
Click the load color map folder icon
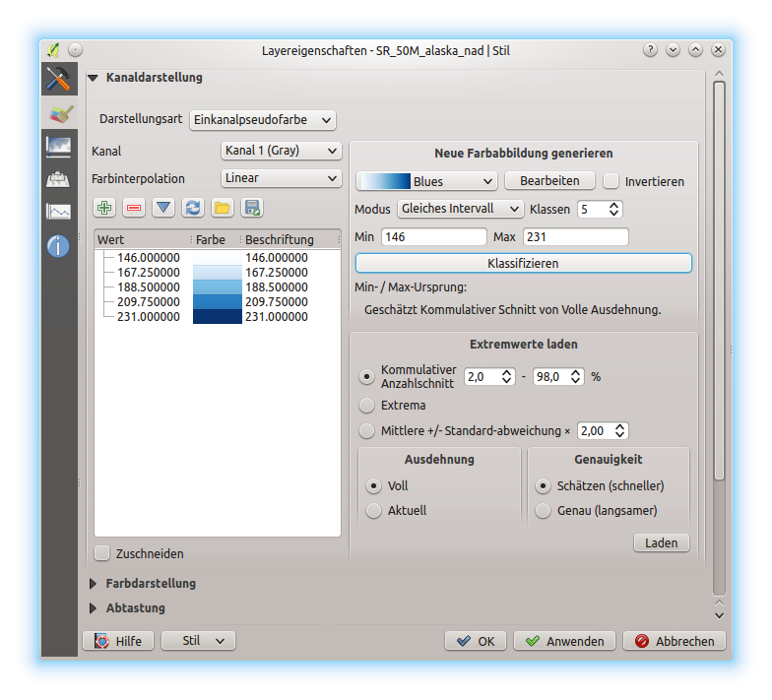223,208
